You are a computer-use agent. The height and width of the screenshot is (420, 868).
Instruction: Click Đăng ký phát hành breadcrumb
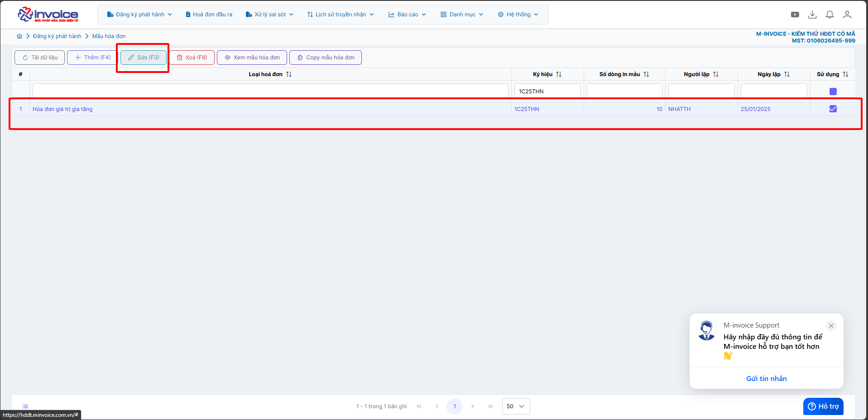(57, 36)
